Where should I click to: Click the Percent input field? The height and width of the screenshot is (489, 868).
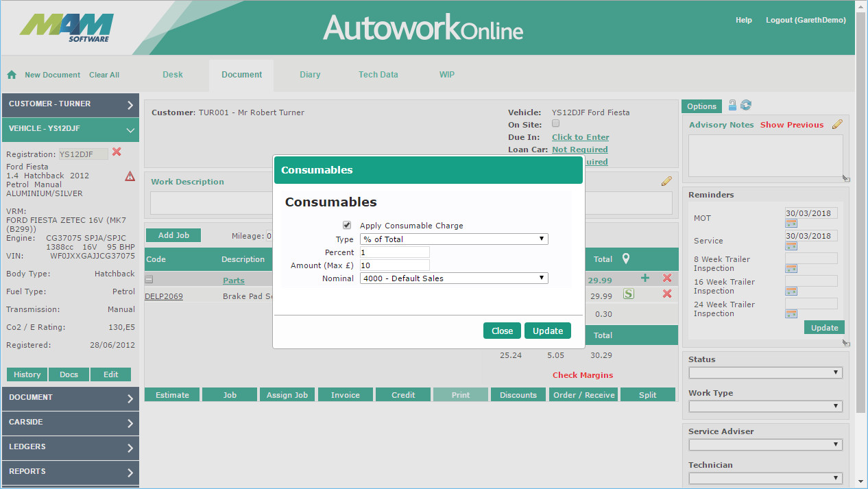pos(395,252)
